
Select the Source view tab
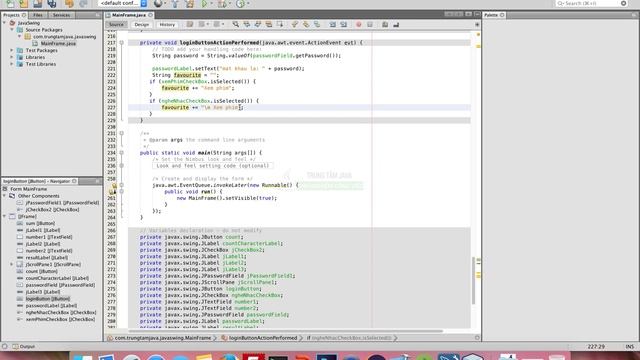(x=116, y=24)
